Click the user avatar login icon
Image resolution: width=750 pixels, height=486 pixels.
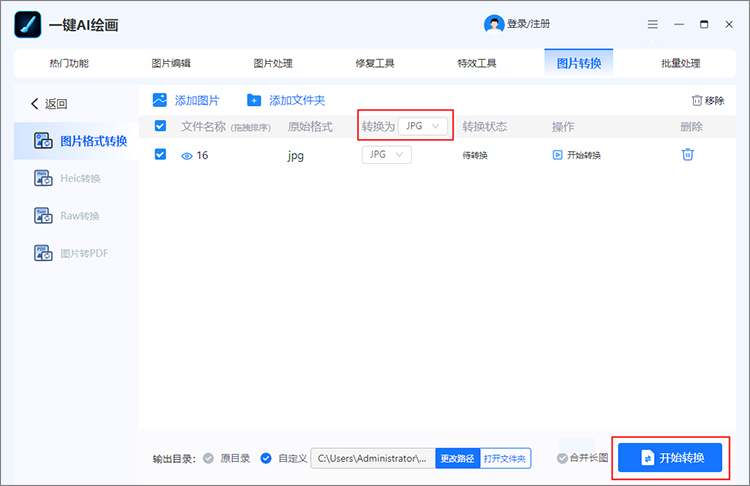[x=494, y=24]
